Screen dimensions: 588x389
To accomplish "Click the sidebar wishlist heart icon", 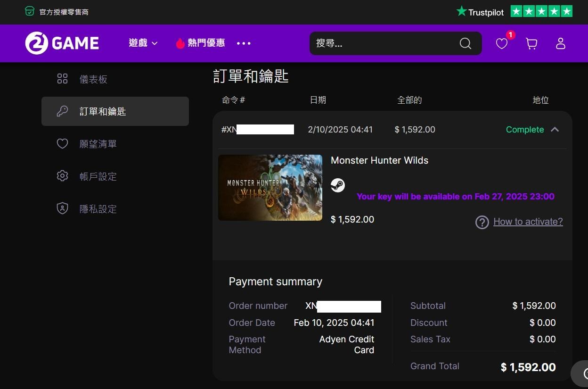I will point(62,144).
